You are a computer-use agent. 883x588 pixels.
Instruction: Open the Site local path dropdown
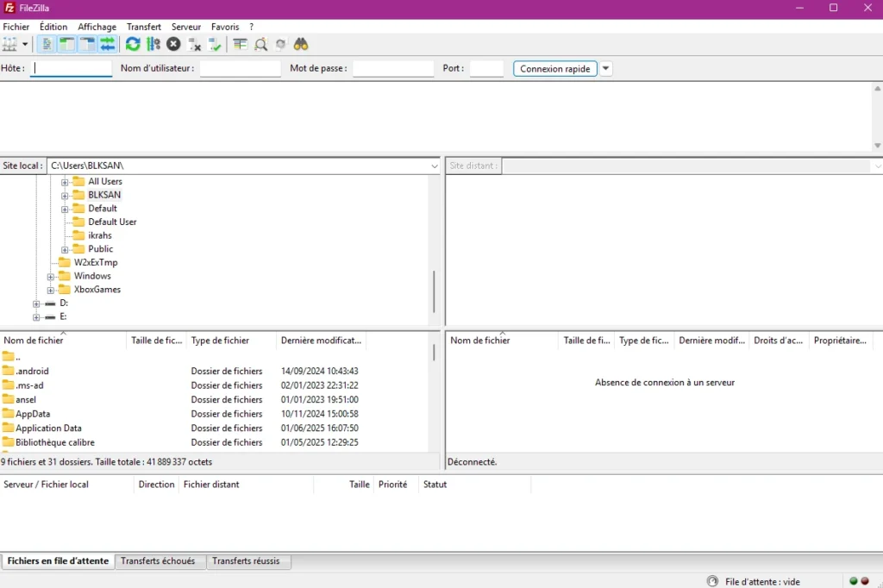pyautogui.click(x=435, y=166)
